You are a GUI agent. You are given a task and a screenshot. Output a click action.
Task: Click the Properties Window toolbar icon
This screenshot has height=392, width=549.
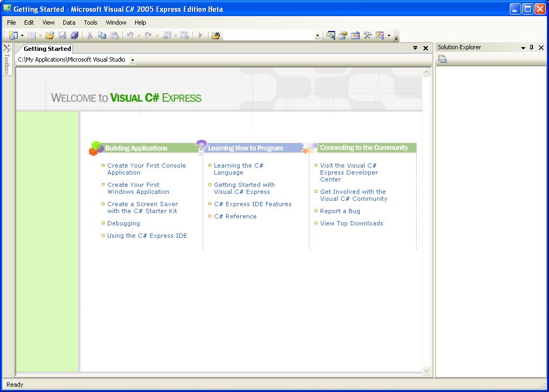pyautogui.click(x=343, y=35)
